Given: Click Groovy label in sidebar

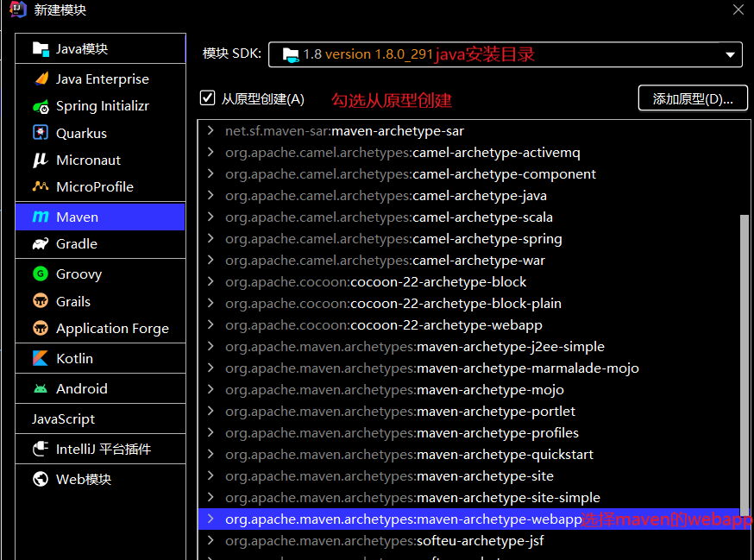Looking at the screenshot, I should tap(79, 274).
